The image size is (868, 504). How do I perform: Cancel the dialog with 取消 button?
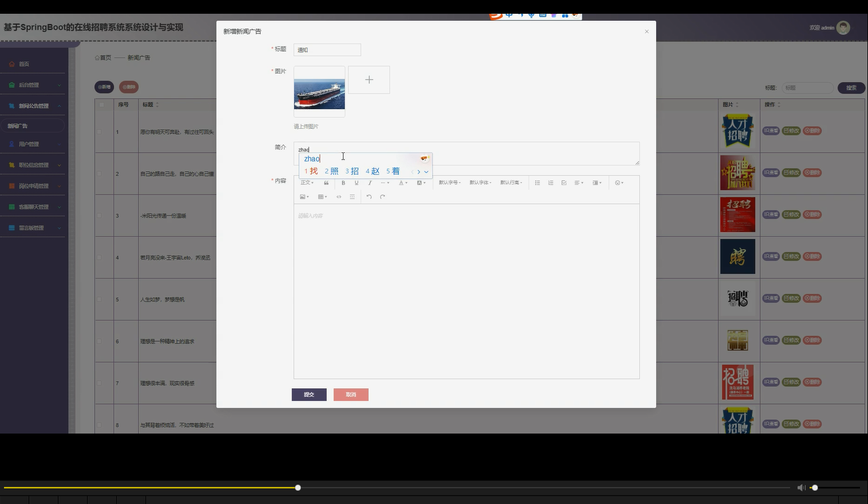point(351,395)
